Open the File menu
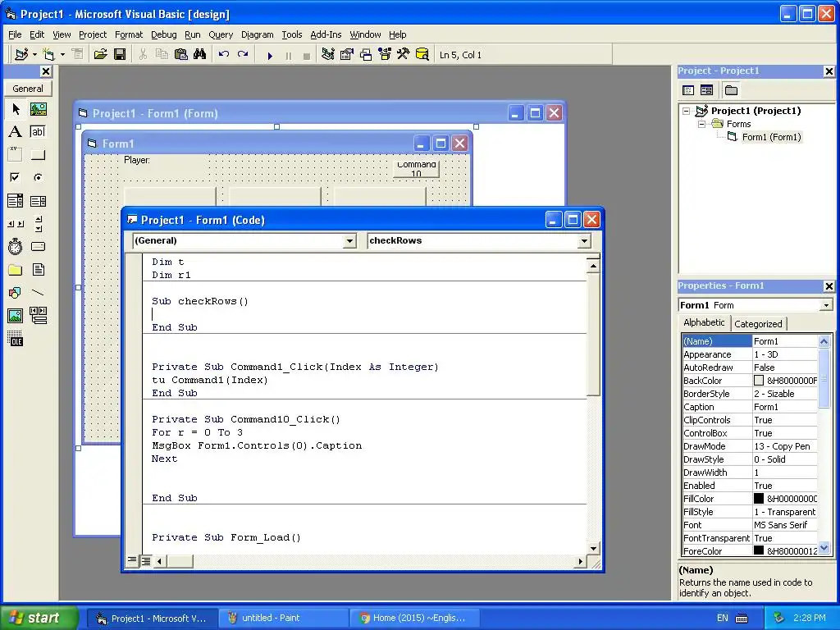Image resolution: width=840 pixels, height=630 pixels. coord(15,34)
